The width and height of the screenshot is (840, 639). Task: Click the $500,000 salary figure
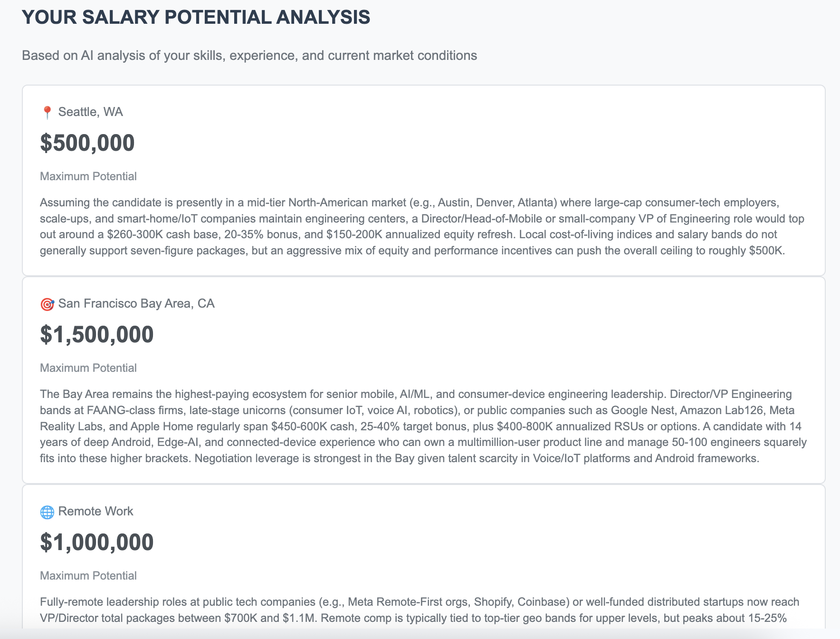click(87, 143)
